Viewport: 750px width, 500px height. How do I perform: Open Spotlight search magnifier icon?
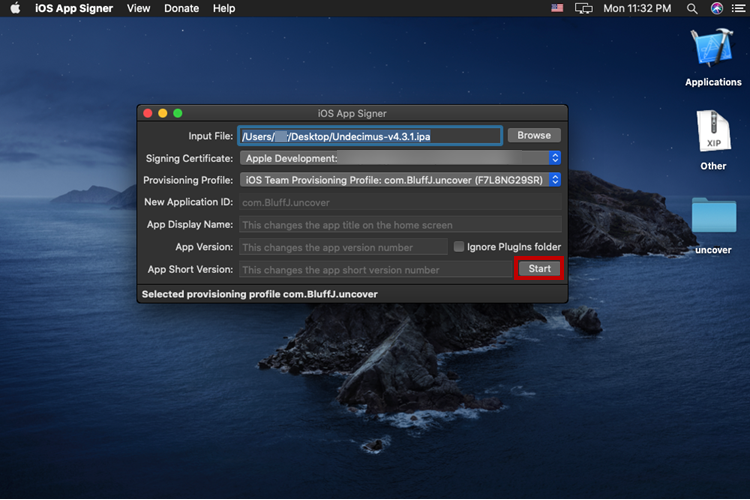(x=692, y=8)
